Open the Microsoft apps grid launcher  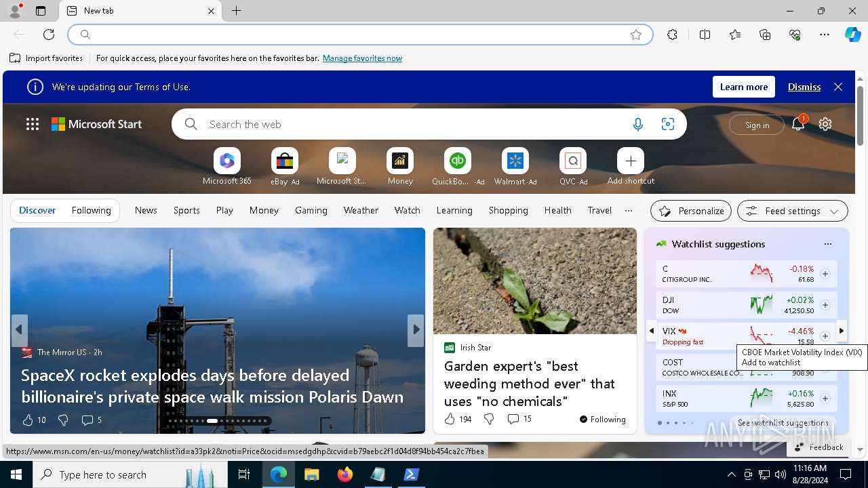[x=33, y=124]
